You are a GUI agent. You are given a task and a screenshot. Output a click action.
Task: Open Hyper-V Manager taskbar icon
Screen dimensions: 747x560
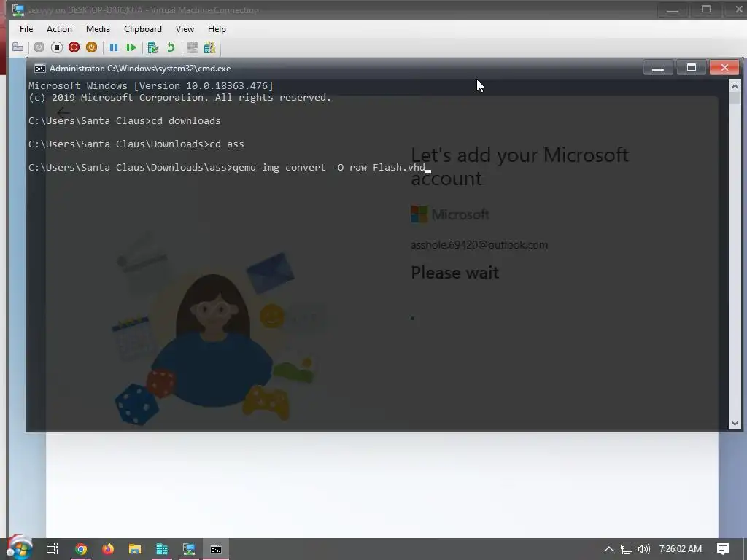click(x=162, y=549)
